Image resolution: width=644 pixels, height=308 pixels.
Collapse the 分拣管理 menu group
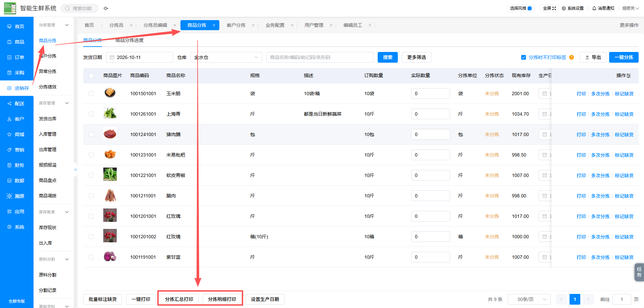point(67,25)
